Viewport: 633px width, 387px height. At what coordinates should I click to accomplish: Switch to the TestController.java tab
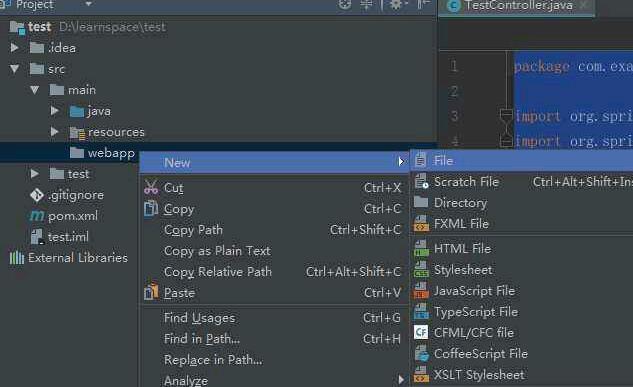point(516,6)
